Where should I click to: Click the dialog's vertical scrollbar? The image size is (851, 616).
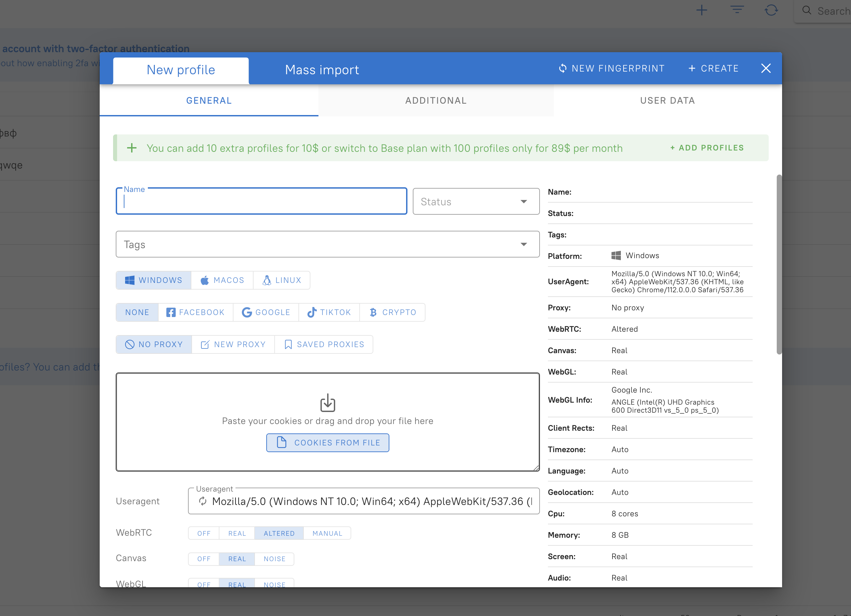779,265
